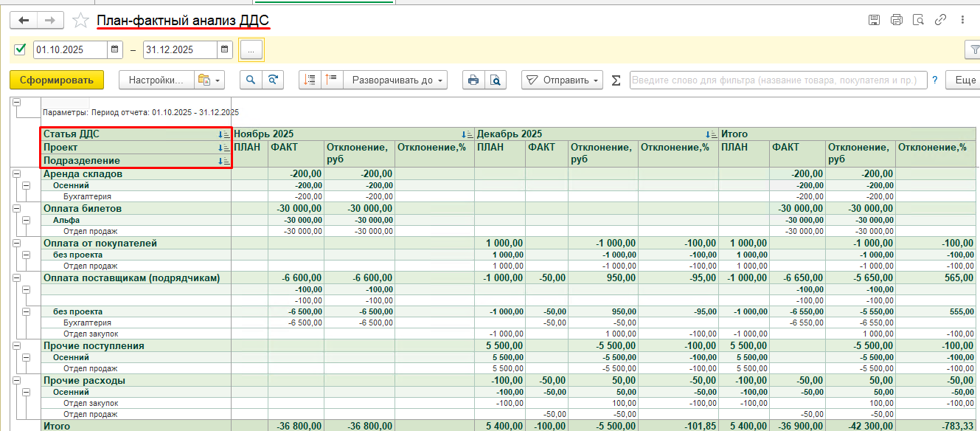Select the Оплата билетов row label

(83, 208)
